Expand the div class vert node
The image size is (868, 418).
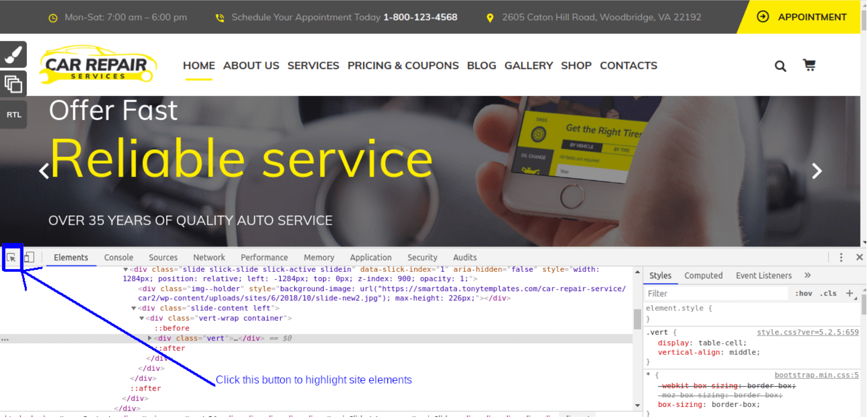[150, 338]
